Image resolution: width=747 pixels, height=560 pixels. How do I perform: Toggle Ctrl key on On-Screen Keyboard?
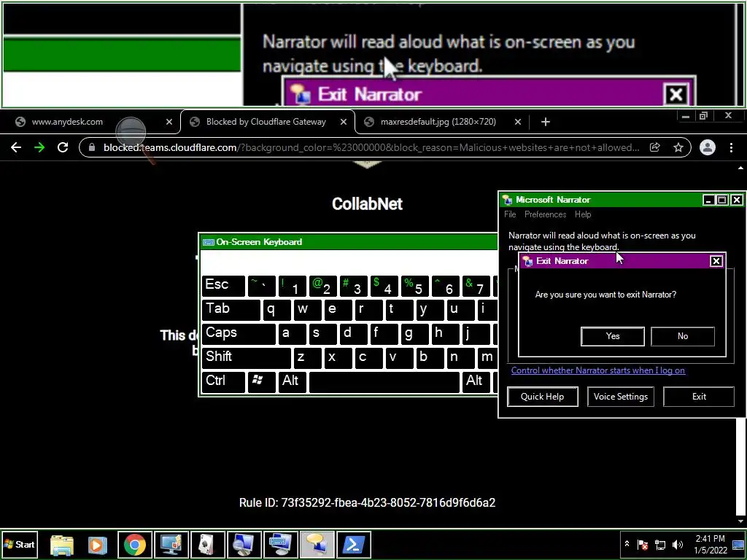click(x=223, y=382)
